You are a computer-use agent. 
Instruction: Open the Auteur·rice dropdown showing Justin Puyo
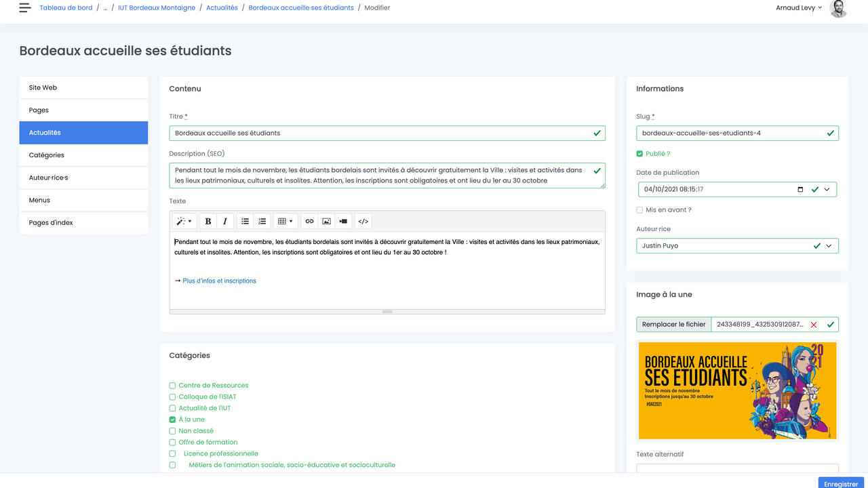[828, 245]
